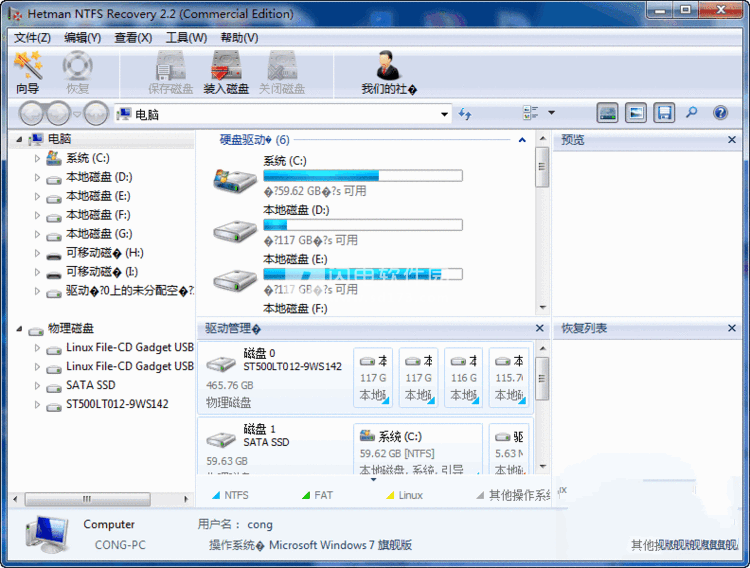Expand 本地磁盘 (D:) tree node
Screen dimensions: 750x568
pos(37,178)
